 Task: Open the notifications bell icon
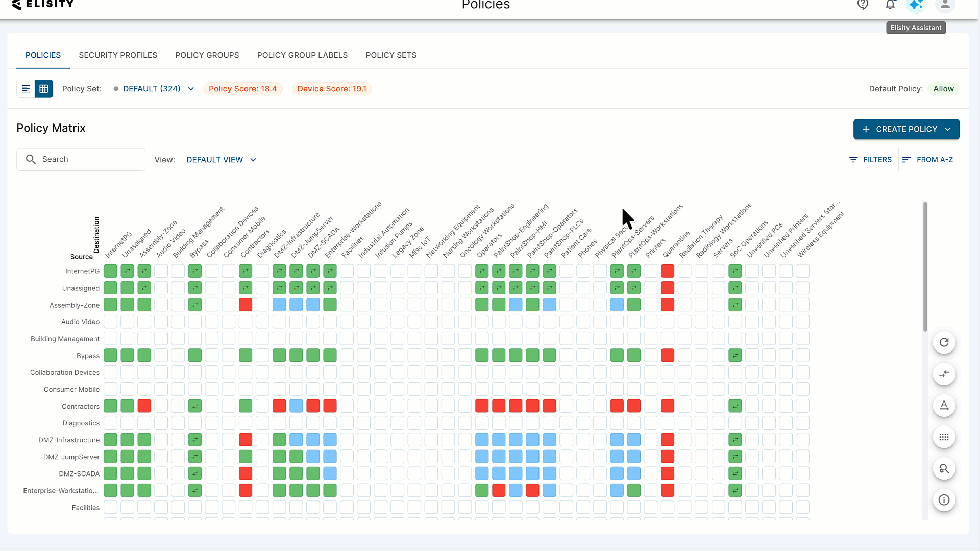[890, 5]
